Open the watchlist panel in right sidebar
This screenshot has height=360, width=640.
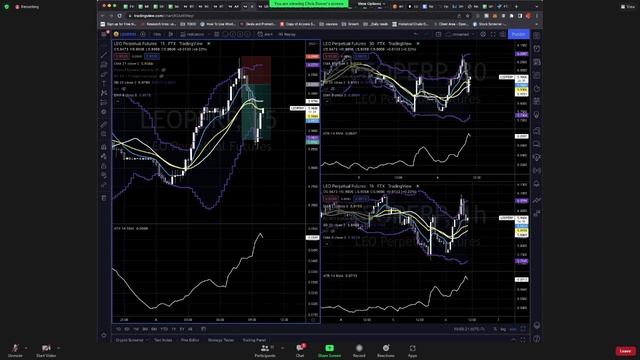pos(537,36)
